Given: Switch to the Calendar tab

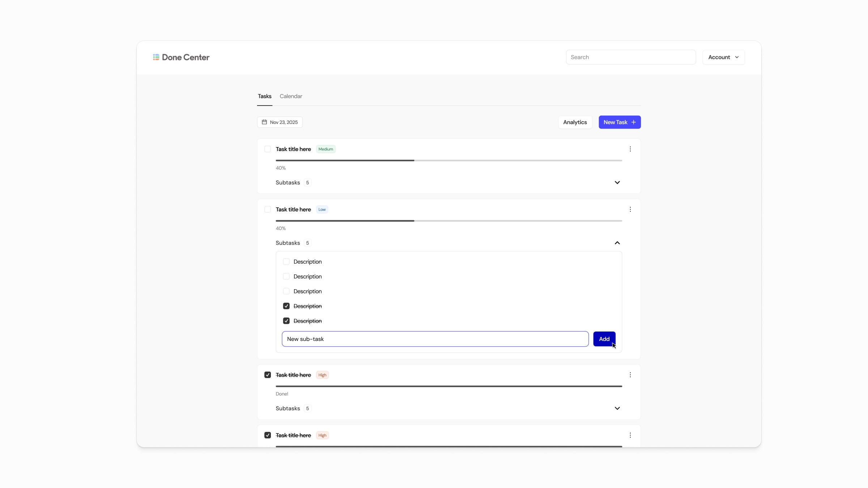Looking at the screenshot, I should coord(291,96).
